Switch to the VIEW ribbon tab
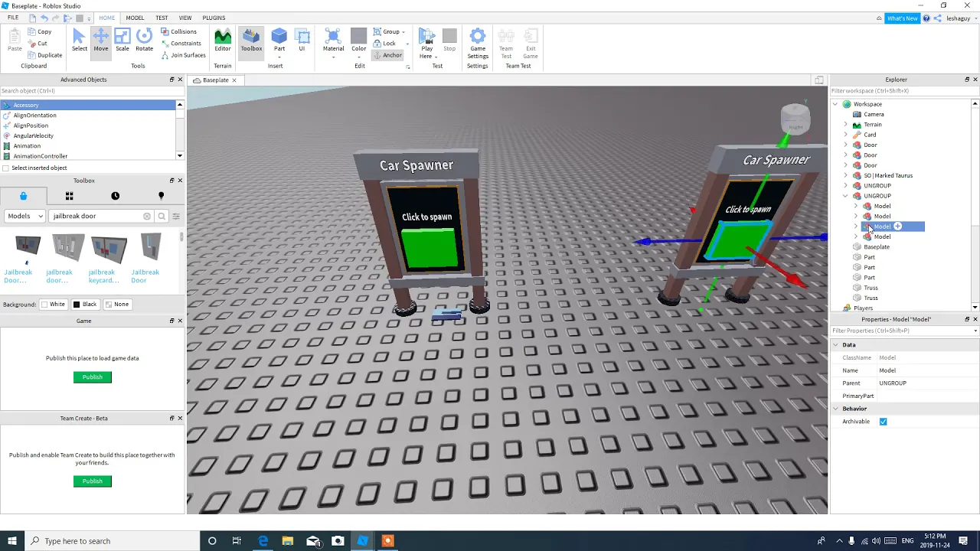 tap(185, 18)
